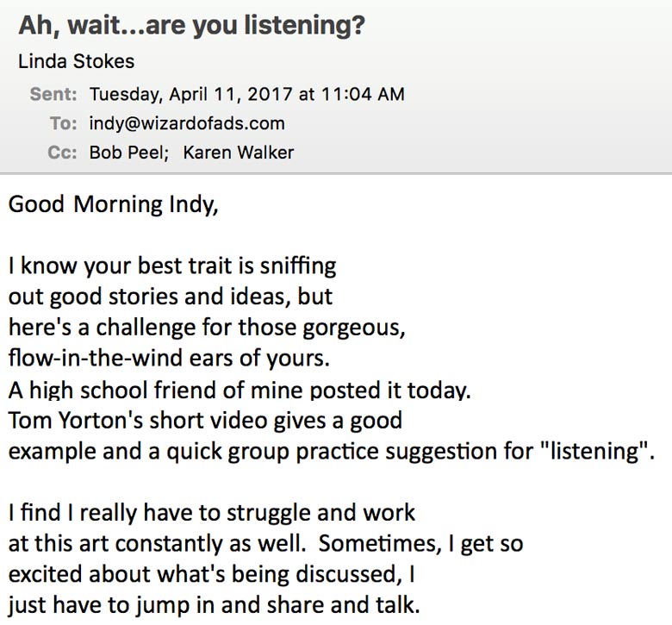The width and height of the screenshot is (672, 625).
Task: Click the email subject 'Ah, wait...are you listening?'
Action: click(191, 26)
